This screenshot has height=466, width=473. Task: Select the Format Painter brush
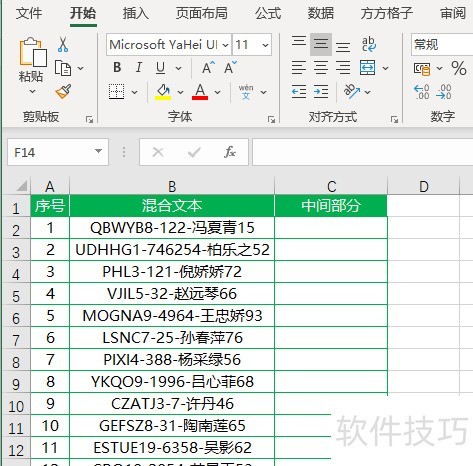click(x=63, y=91)
